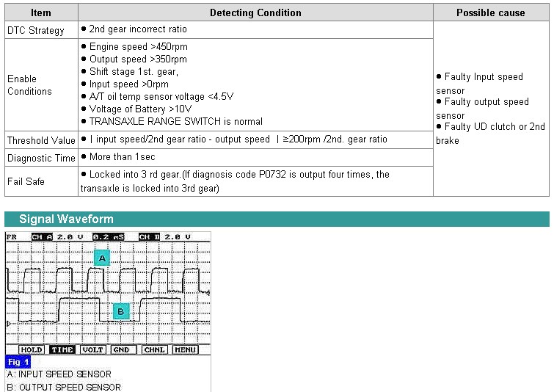Select the CH B channel indicator
554x392 pixels.
(x=149, y=237)
